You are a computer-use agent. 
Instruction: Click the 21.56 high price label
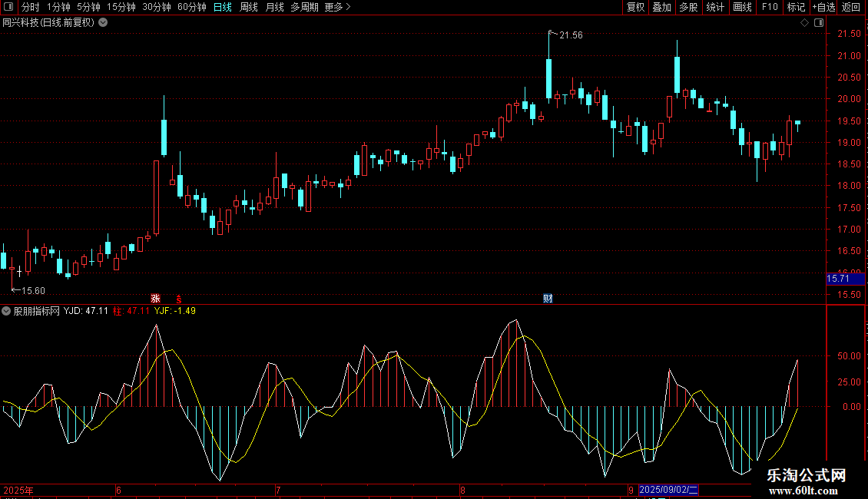(x=571, y=35)
